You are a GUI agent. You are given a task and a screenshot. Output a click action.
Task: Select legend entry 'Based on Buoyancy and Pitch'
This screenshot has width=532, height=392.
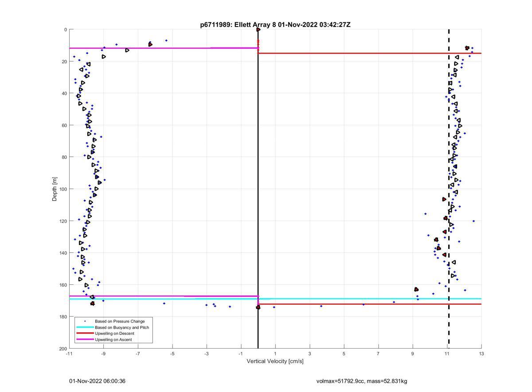(122, 327)
